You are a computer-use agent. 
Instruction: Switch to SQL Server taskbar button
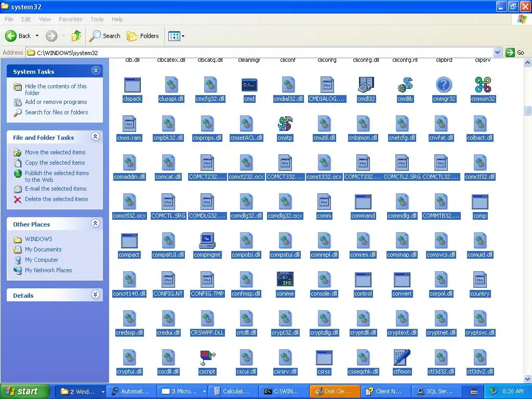click(436, 392)
